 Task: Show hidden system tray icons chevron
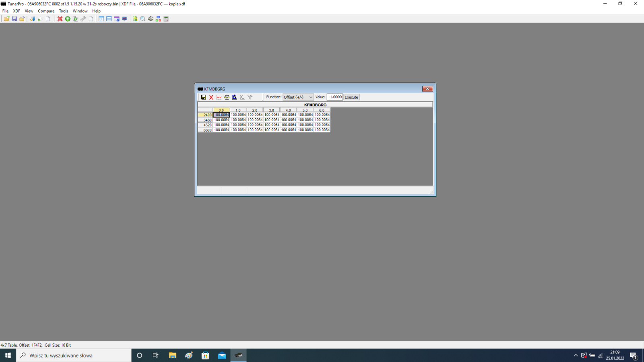[x=576, y=355]
